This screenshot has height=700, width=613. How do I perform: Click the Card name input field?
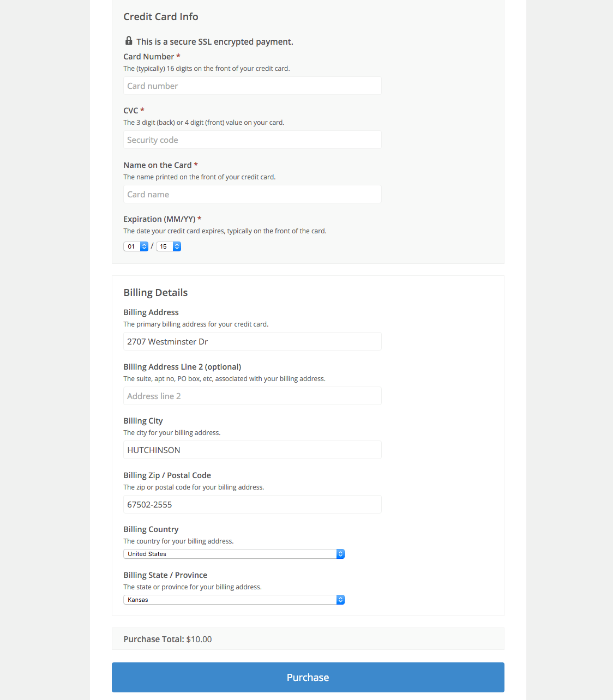point(252,194)
